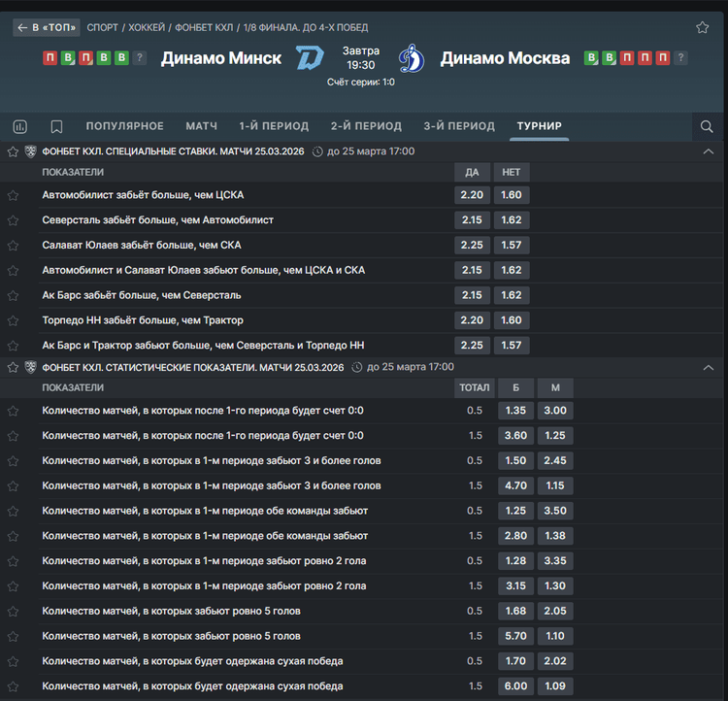Collapse the Статистические показатели section chevron

(x=708, y=368)
